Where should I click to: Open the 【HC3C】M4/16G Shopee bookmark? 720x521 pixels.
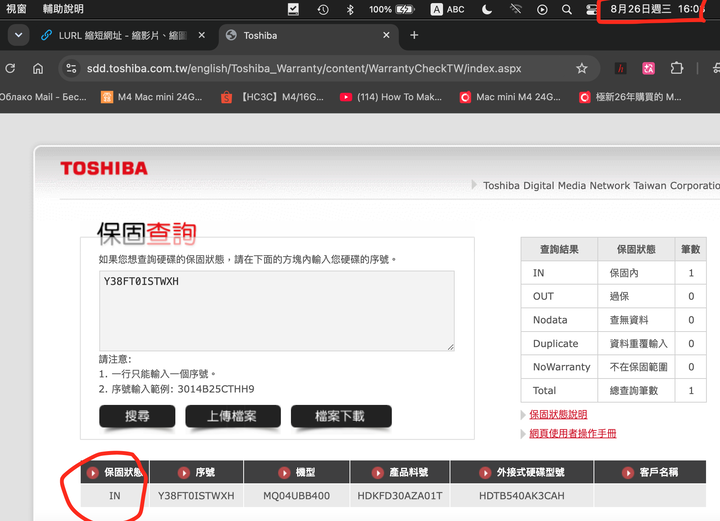pyautogui.click(x=272, y=97)
